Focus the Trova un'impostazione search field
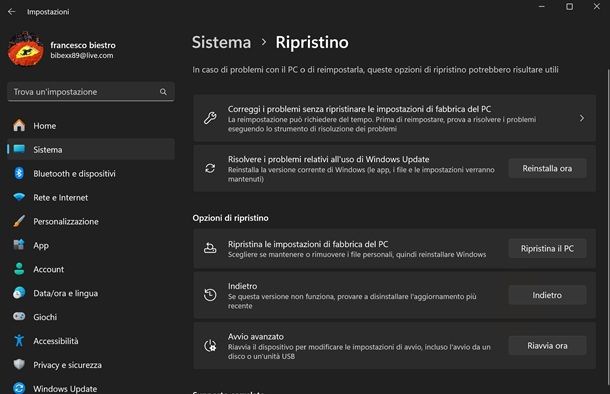The width and height of the screenshot is (610, 394). click(x=91, y=92)
